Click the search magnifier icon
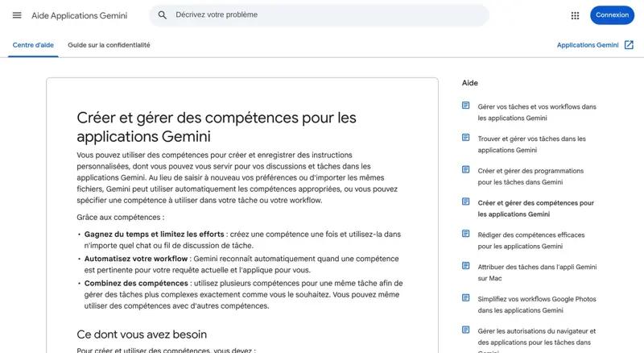The image size is (644, 353). pyautogui.click(x=163, y=15)
